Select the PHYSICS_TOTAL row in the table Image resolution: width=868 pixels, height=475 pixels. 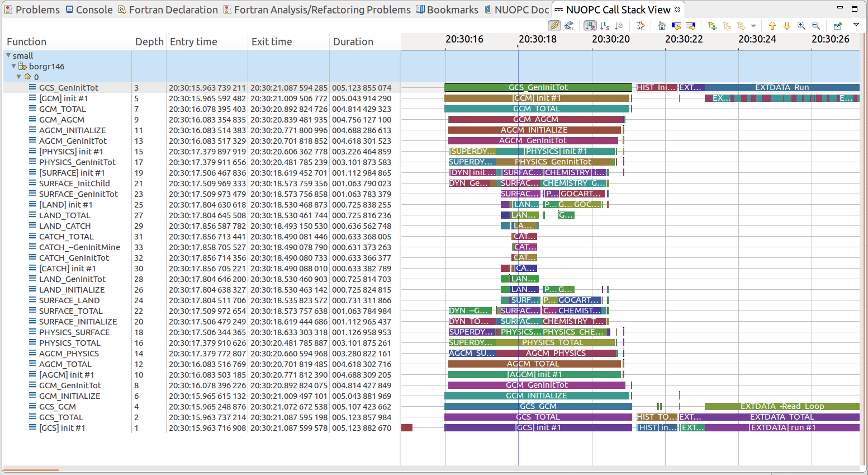(x=67, y=342)
